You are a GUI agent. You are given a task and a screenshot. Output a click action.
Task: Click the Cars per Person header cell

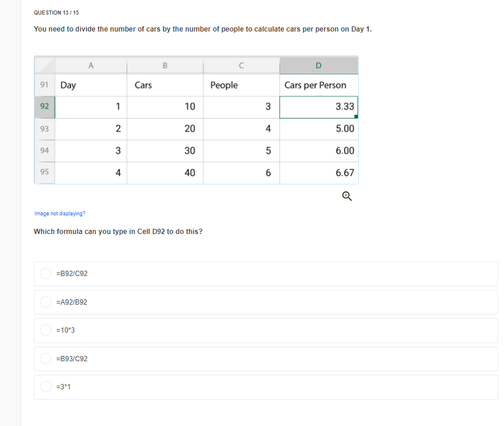[x=317, y=85]
